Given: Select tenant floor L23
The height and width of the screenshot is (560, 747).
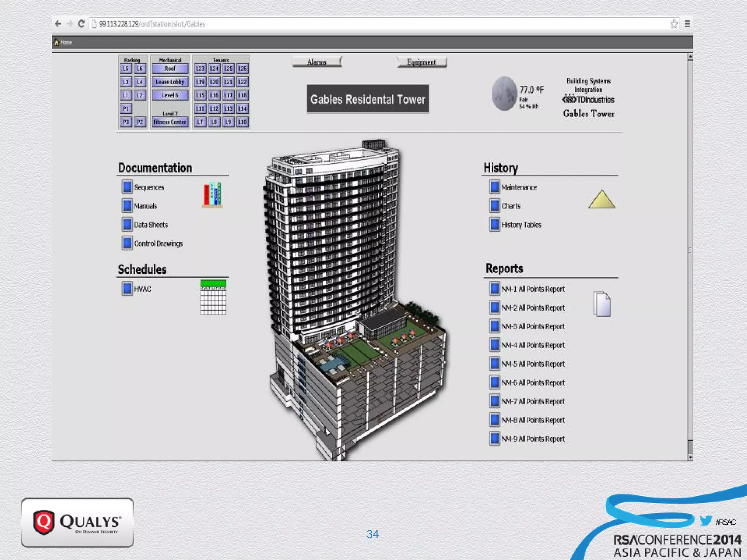Looking at the screenshot, I should point(200,69).
